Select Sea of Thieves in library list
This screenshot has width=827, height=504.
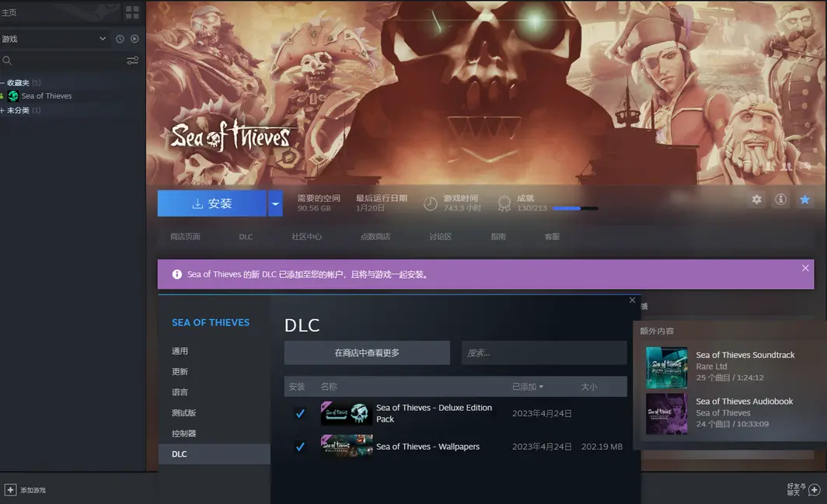pos(47,96)
